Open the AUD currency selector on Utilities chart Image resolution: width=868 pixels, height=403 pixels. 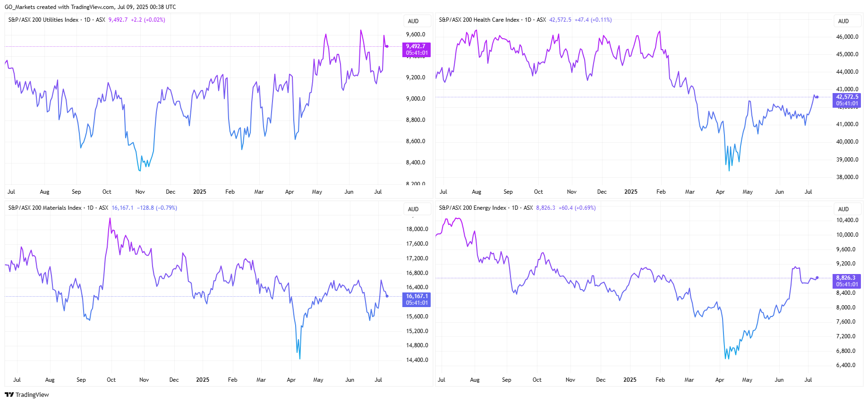tap(413, 21)
